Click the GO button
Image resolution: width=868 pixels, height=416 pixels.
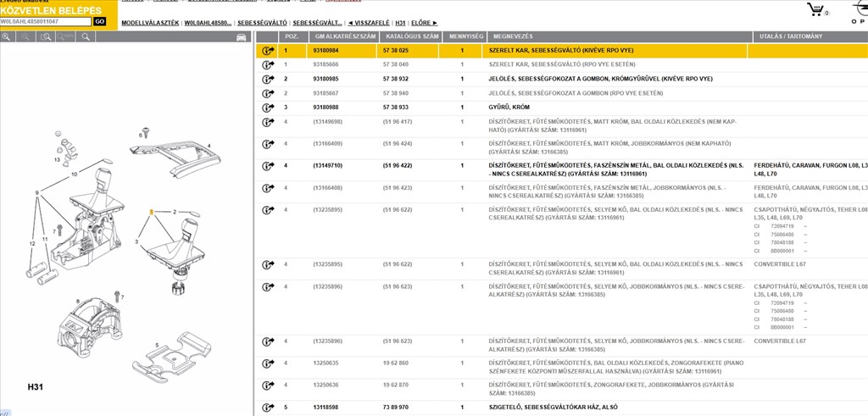(x=99, y=21)
